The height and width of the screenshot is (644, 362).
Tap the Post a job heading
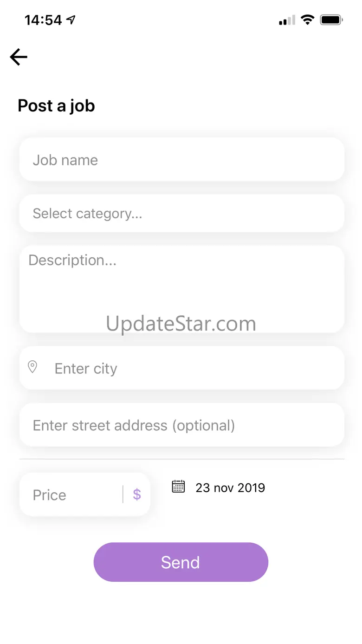(x=56, y=106)
